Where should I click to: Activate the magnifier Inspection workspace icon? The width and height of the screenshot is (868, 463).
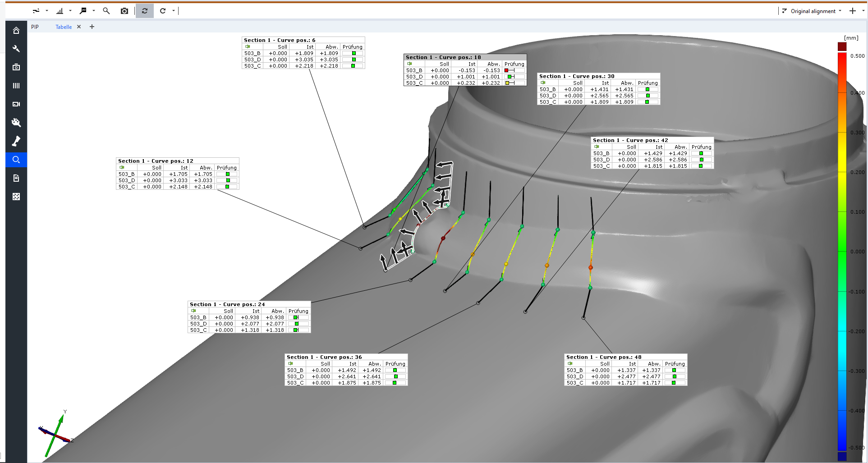(x=16, y=159)
